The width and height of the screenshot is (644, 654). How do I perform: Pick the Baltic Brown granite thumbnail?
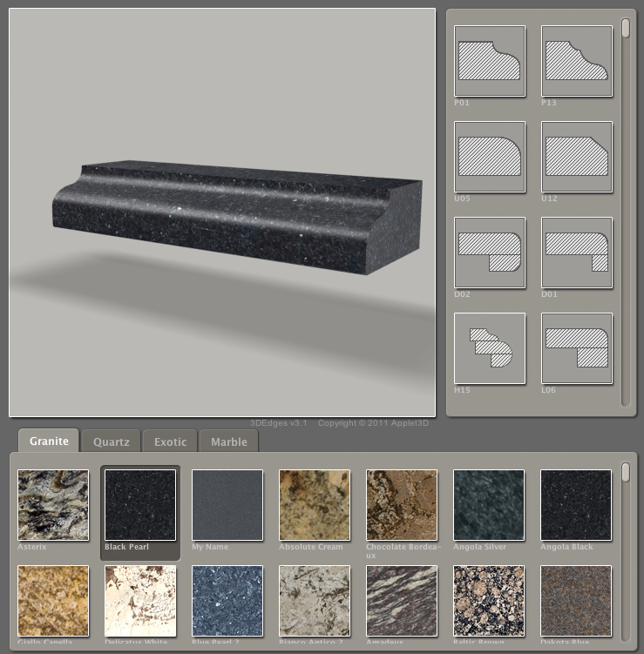point(489,601)
